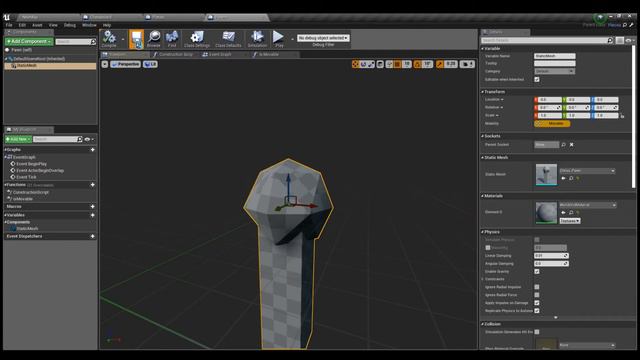This screenshot has height=360, width=640.
Task: Open the viewport options arrow menu
Action: point(105,64)
